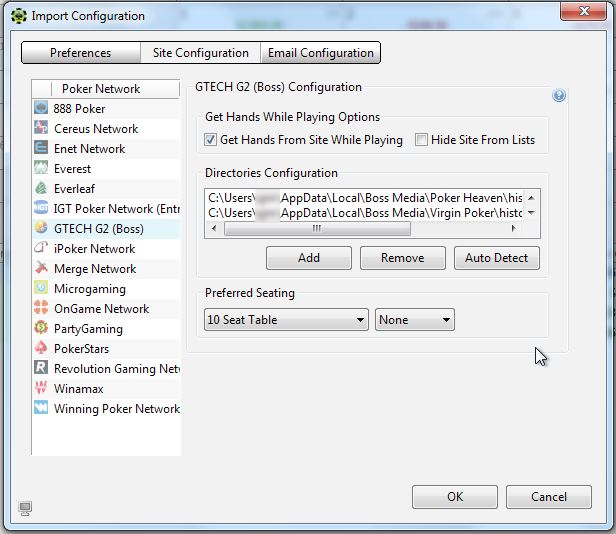Click the Revolution Gaming Network icon
Image resolution: width=616 pixels, height=534 pixels.
(x=41, y=369)
